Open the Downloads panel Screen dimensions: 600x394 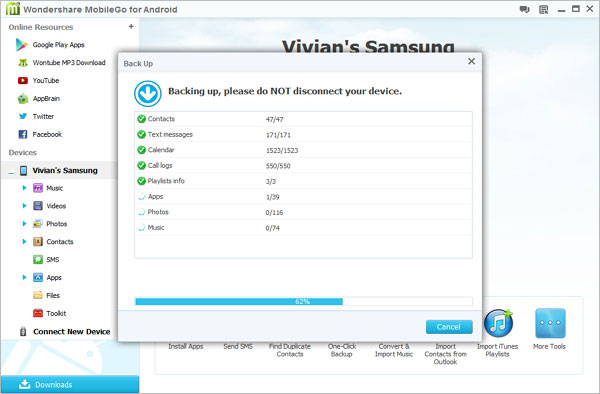coord(70,384)
